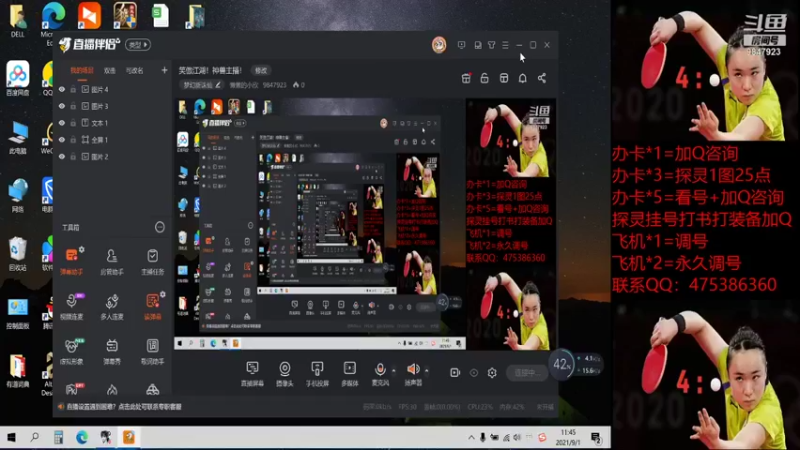Open the 歌词助手 tool
Viewport: 800px width, 450px height.
click(153, 351)
